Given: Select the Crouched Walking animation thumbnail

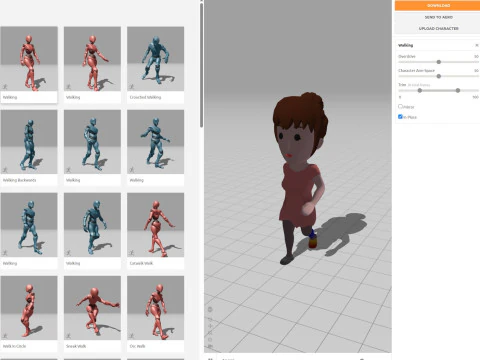Looking at the screenshot, I should point(155,59).
